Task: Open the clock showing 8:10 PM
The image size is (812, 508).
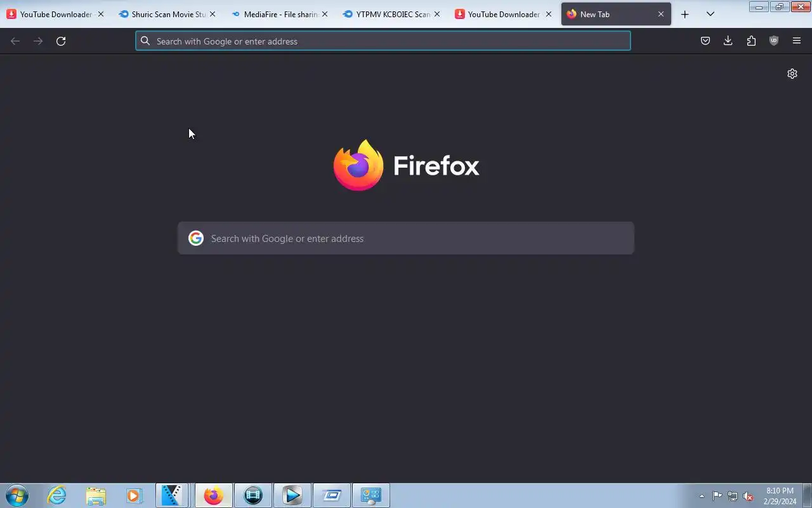Action: (x=780, y=496)
